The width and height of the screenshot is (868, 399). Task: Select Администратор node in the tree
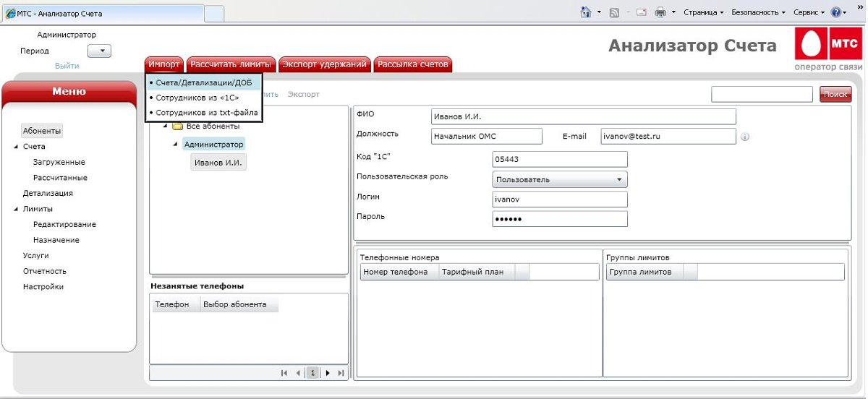(213, 145)
